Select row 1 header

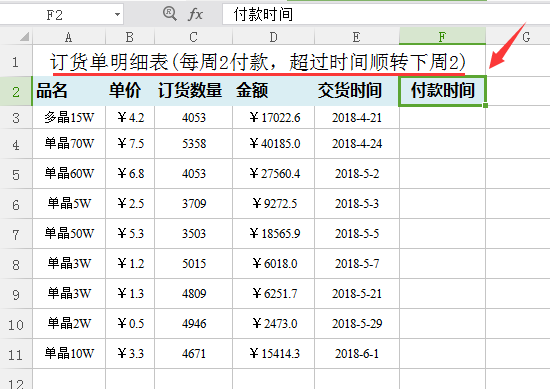[16, 61]
